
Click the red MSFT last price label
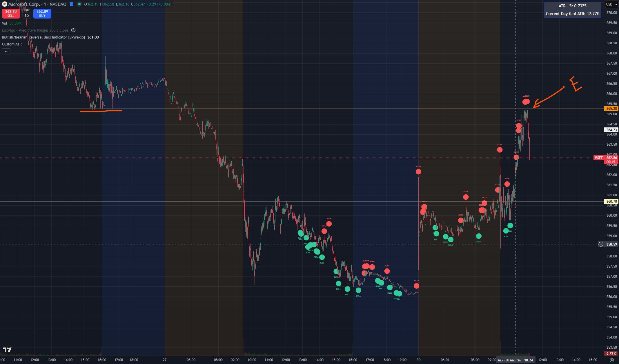tap(598, 158)
